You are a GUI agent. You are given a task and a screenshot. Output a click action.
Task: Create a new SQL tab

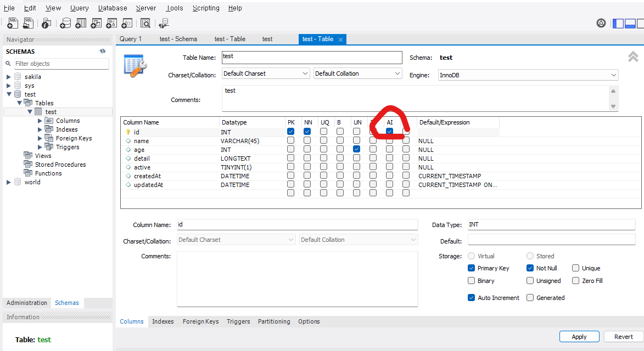[x=12, y=23]
